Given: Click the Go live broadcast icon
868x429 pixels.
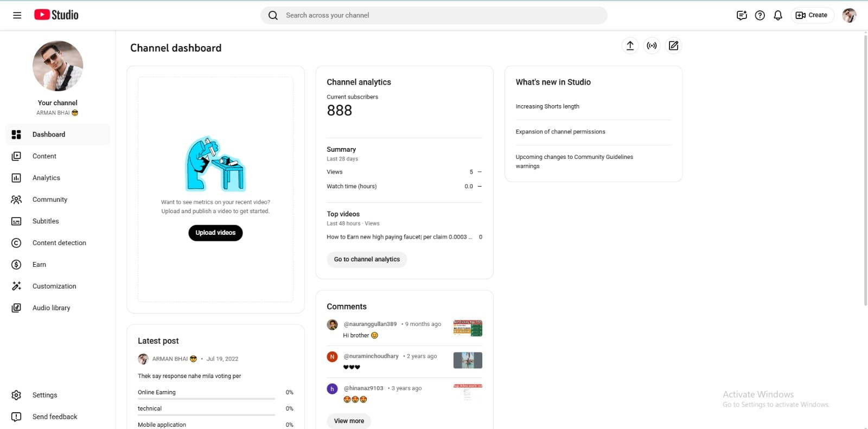Looking at the screenshot, I should 652,46.
